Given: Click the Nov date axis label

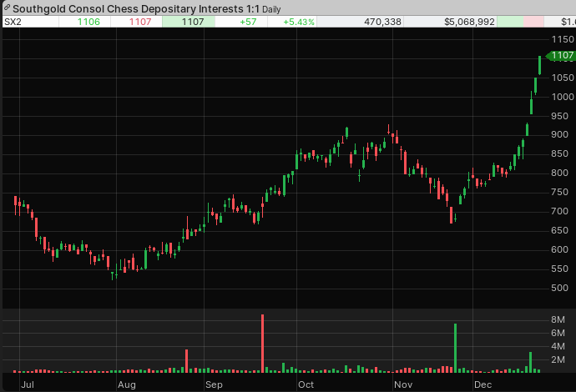Looking at the screenshot, I should (x=403, y=384).
